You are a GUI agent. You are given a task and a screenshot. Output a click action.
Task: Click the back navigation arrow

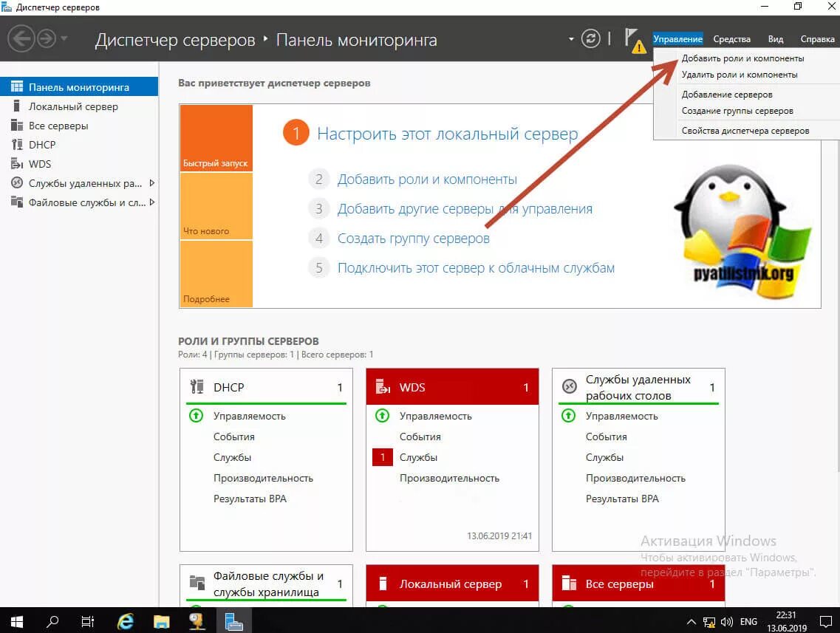point(21,38)
